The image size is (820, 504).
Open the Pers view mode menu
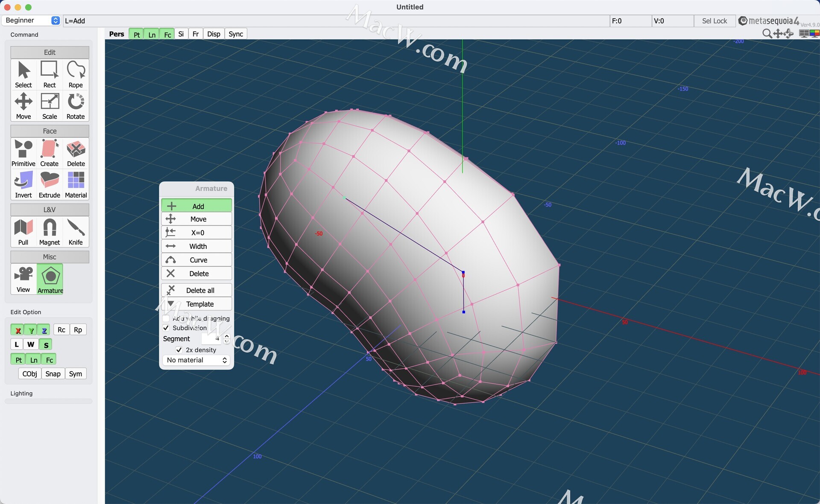point(117,34)
